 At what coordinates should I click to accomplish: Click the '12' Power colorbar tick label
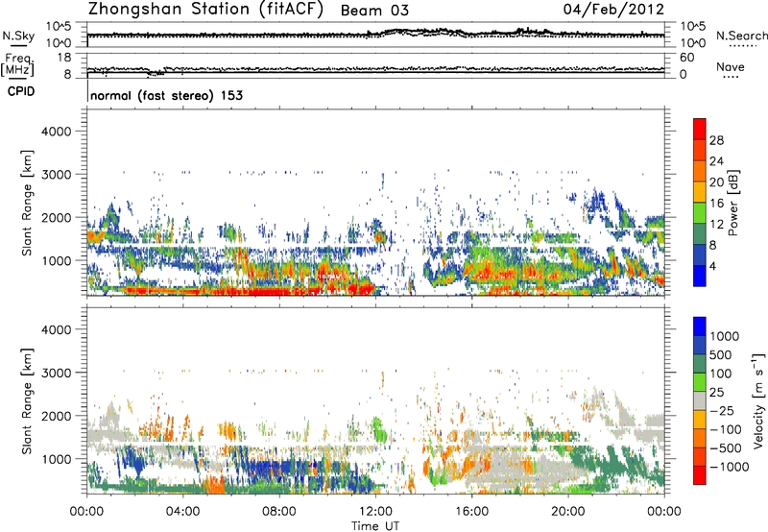coord(716,225)
